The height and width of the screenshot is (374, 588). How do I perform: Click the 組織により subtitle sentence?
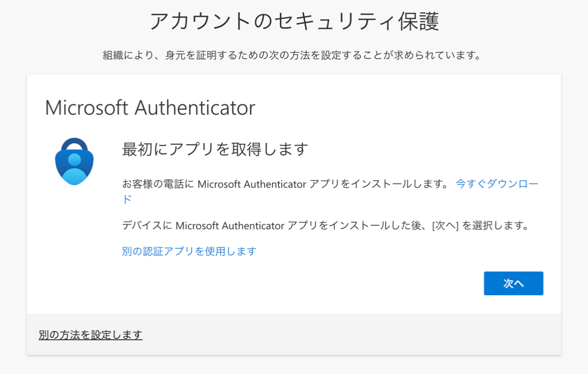292,55
